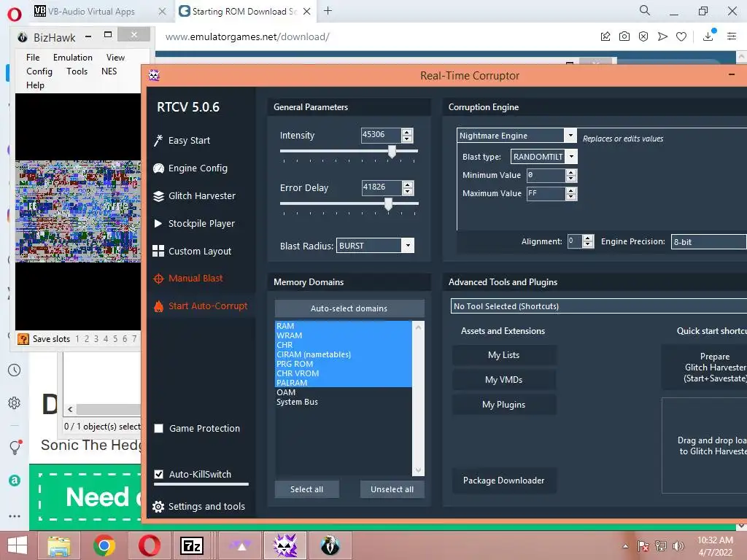Open Opera ad blocker shield icon
The image size is (747, 560).
point(643,36)
